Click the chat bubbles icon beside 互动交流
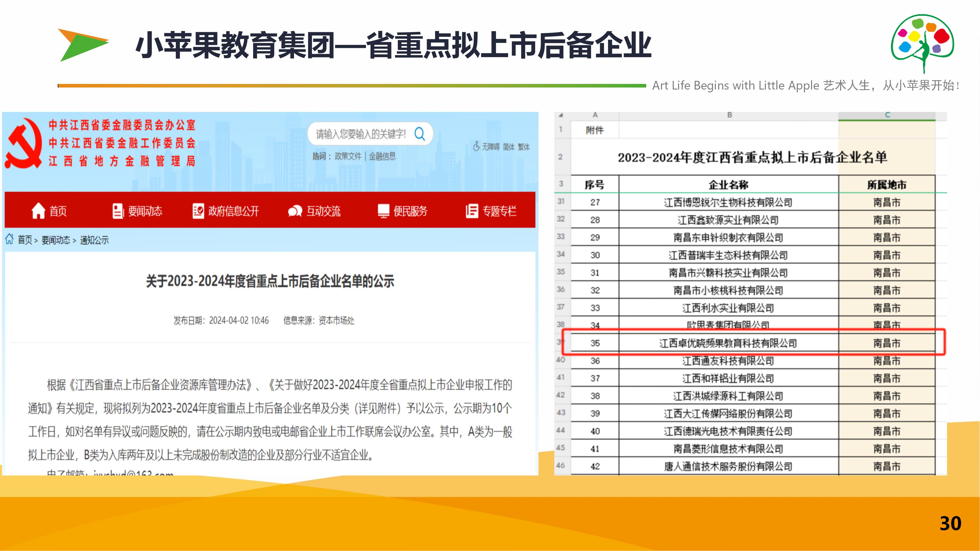This screenshot has width=980, height=551. [295, 211]
